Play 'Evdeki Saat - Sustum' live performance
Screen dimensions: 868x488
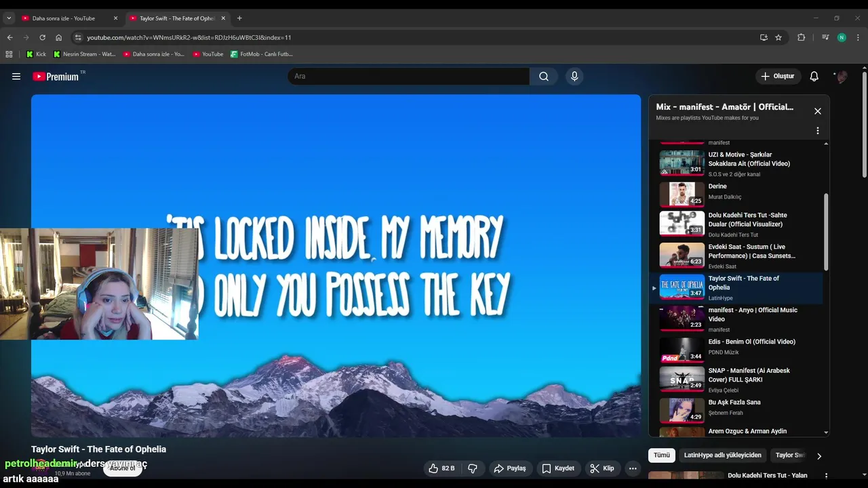coord(734,256)
